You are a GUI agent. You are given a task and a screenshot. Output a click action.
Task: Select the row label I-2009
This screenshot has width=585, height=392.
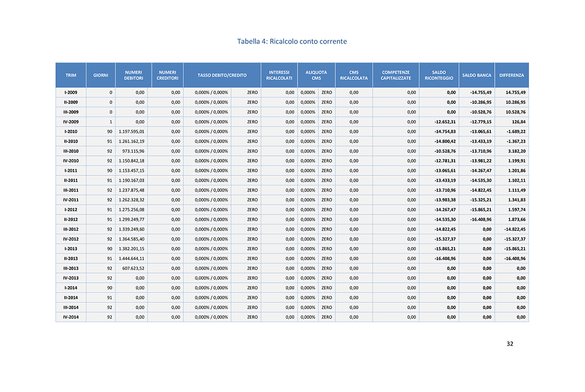71,93
